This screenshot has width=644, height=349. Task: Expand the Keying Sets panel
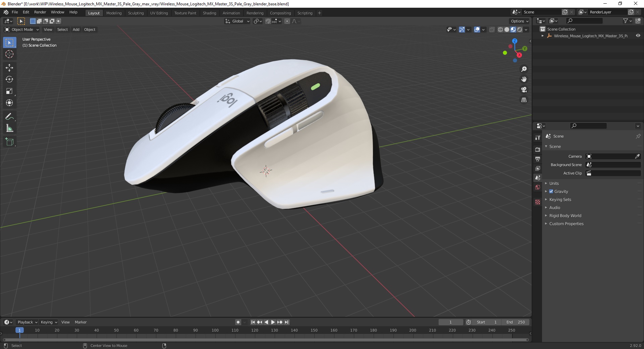(x=560, y=199)
